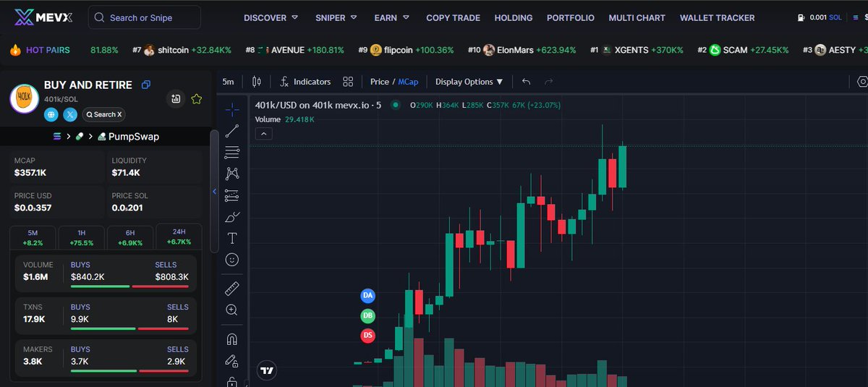This screenshot has height=387, width=868.
Task: Switch chart to MCap mode
Action: coord(409,82)
